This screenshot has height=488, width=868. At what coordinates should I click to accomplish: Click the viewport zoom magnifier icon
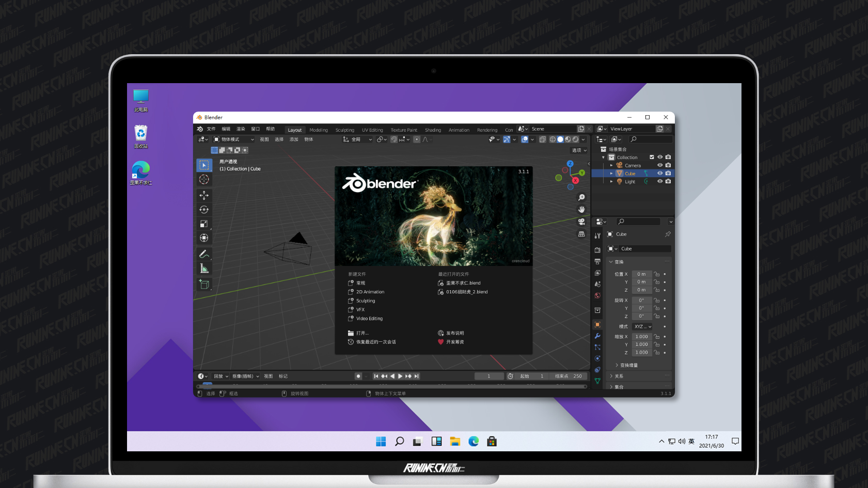click(x=581, y=197)
